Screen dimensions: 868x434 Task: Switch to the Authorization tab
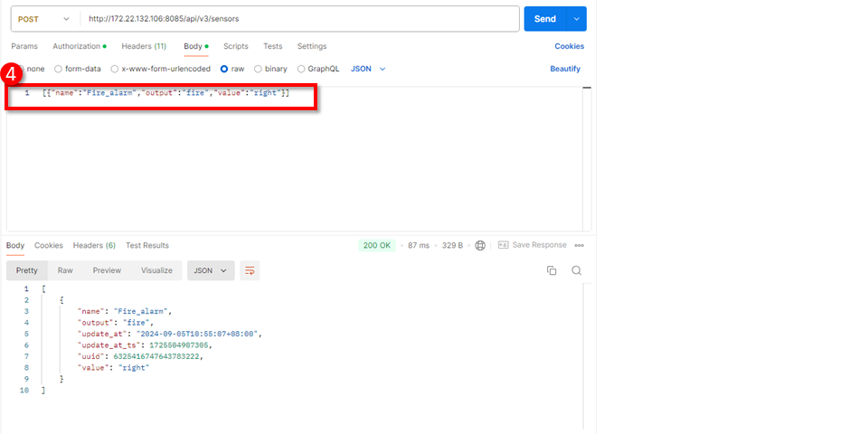coord(79,46)
